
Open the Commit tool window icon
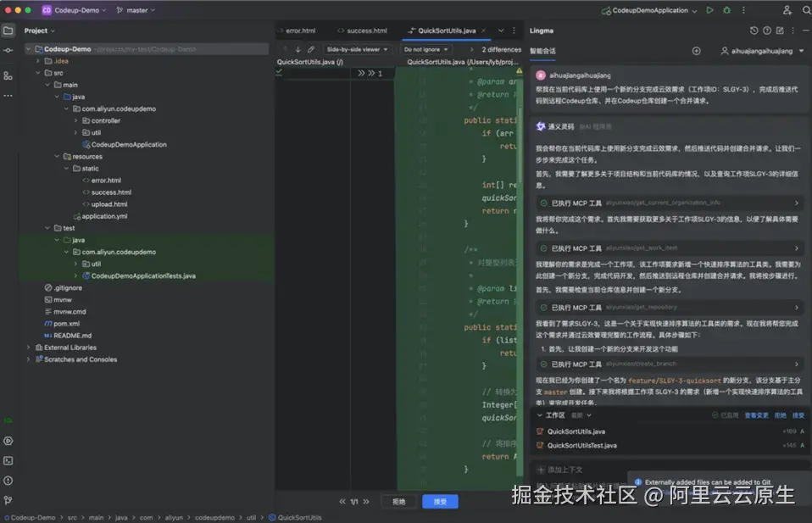(x=8, y=50)
